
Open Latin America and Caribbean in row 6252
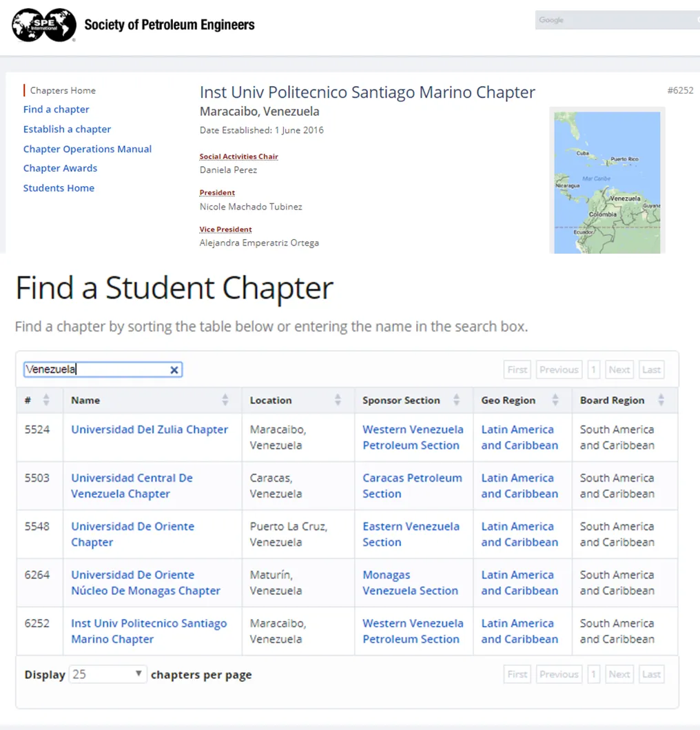(x=519, y=631)
